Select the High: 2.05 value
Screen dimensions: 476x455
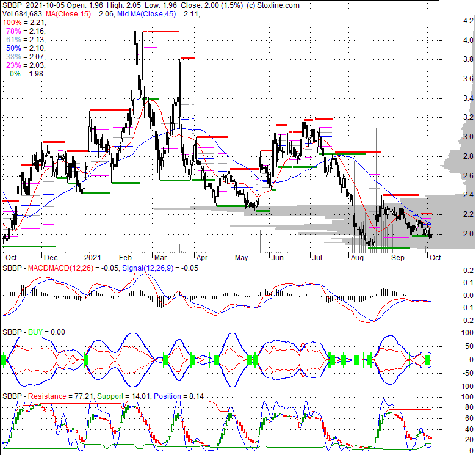coord(123,5)
